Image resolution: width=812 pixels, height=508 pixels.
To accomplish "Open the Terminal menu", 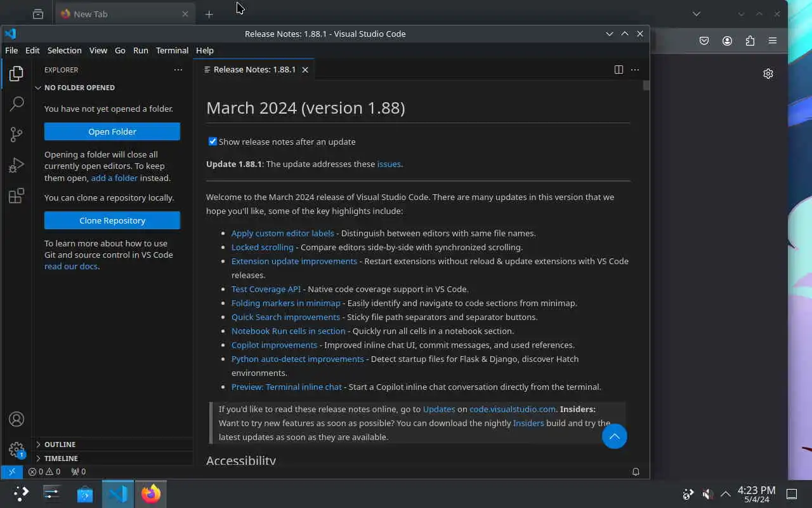I will click(x=172, y=50).
